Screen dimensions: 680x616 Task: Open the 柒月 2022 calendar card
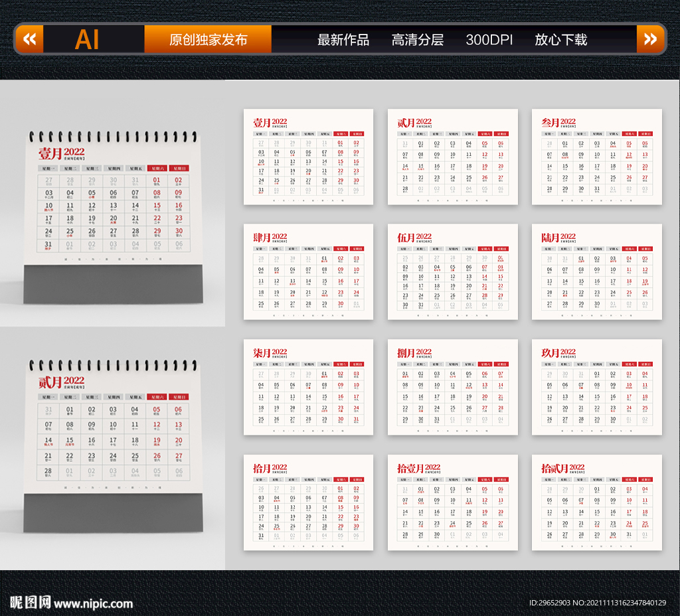pos(308,387)
